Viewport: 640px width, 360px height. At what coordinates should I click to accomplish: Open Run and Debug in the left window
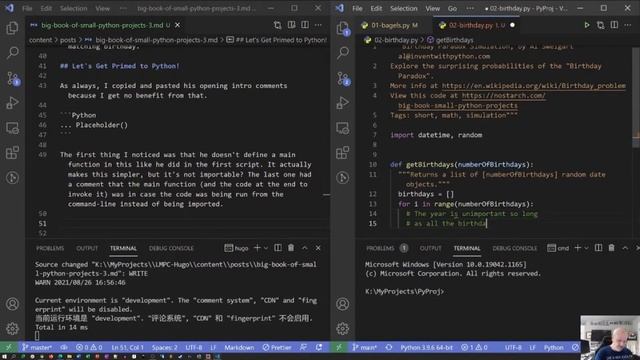point(12,102)
